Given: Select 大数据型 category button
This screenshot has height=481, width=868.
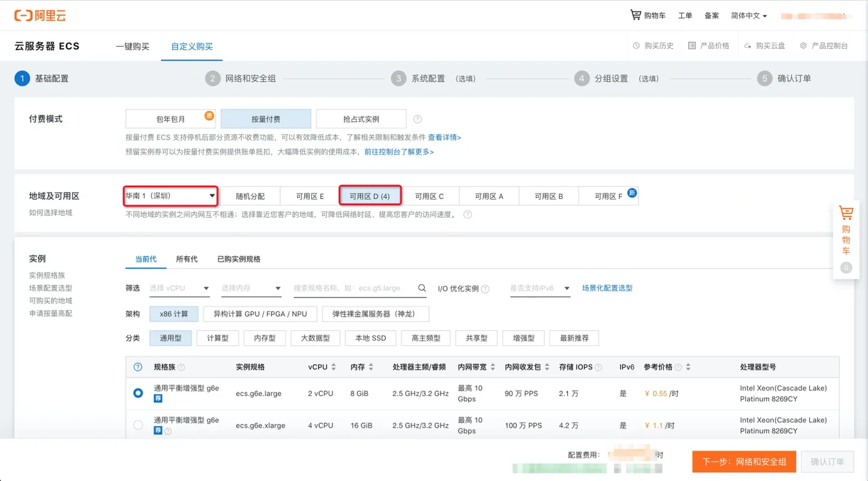Looking at the screenshot, I should 316,338.
